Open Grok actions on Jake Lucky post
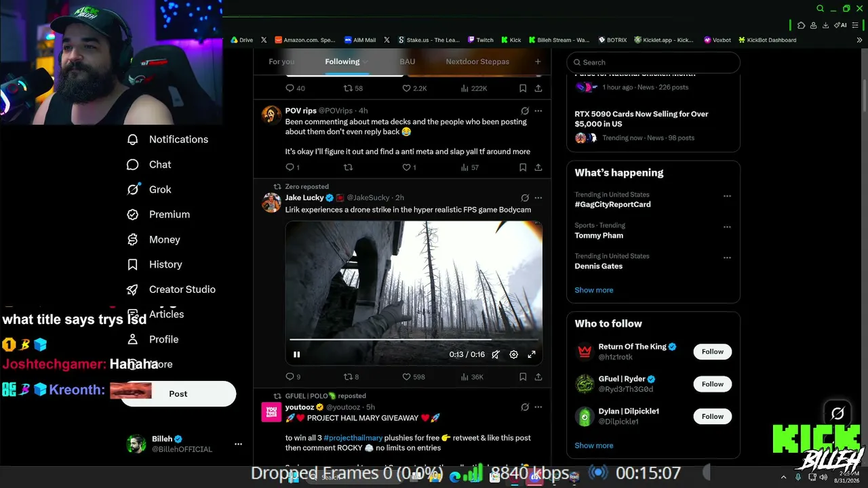The image size is (868, 488). tap(525, 198)
